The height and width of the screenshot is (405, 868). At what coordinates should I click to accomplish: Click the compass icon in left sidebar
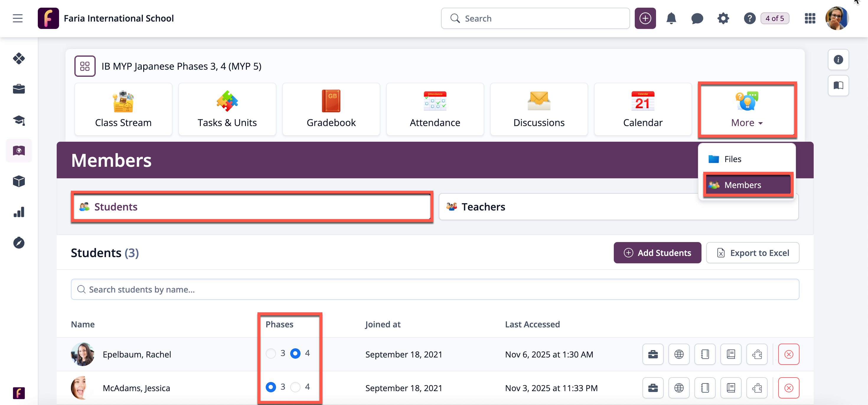click(19, 243)
